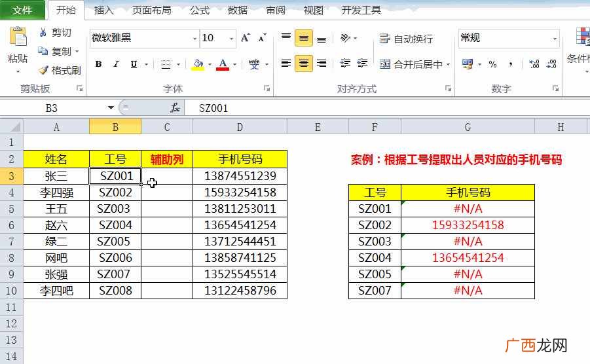Open the 文件 File tab
Viewport: 590px width, 364px height.
pyautogui.click(x=22, y=10)
